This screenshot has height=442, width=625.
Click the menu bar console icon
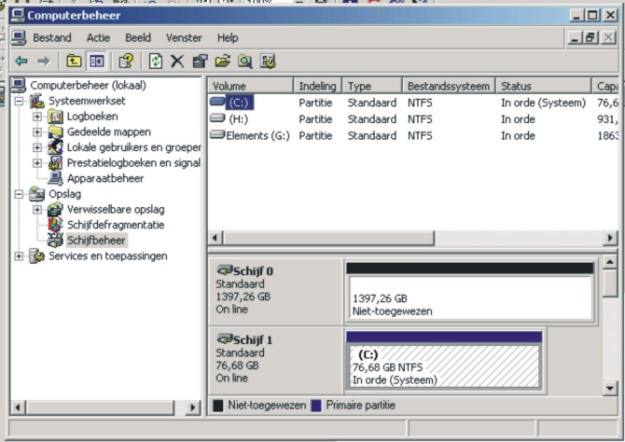[18, 38]
